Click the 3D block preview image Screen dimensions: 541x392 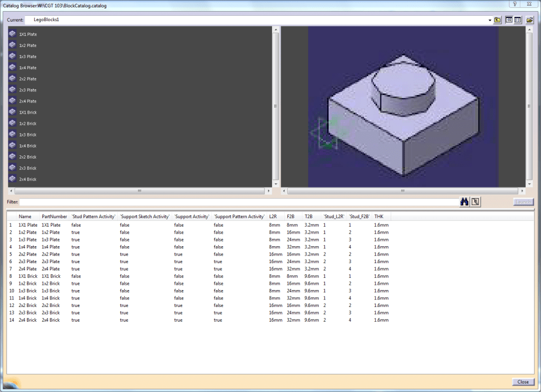pyautogui.click(x=403, y=106)
